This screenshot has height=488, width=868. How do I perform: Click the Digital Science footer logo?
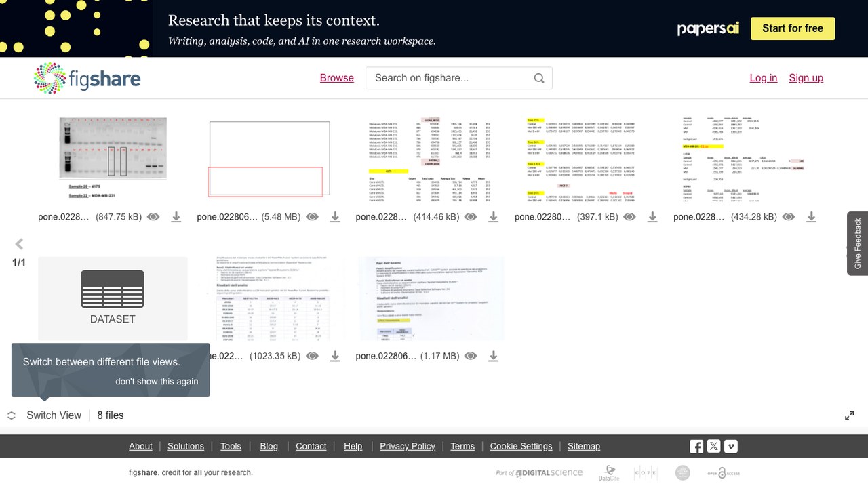click(539, 473)
